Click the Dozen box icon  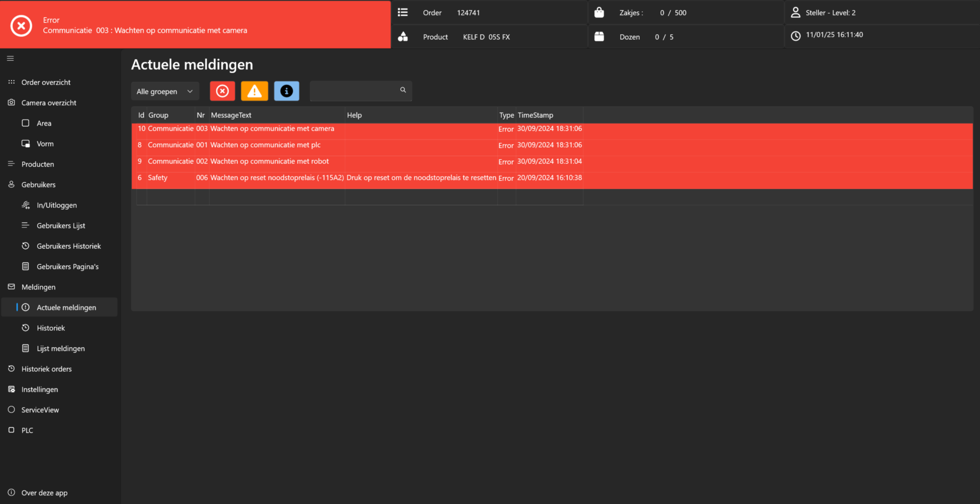[x=599, y=37]
